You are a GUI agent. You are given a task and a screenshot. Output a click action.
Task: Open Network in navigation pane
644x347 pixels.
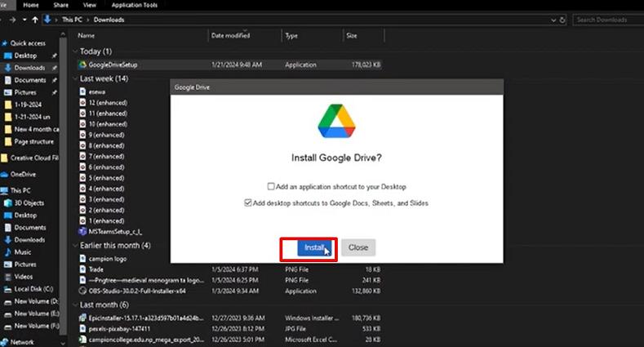click(x=22, y=342)
